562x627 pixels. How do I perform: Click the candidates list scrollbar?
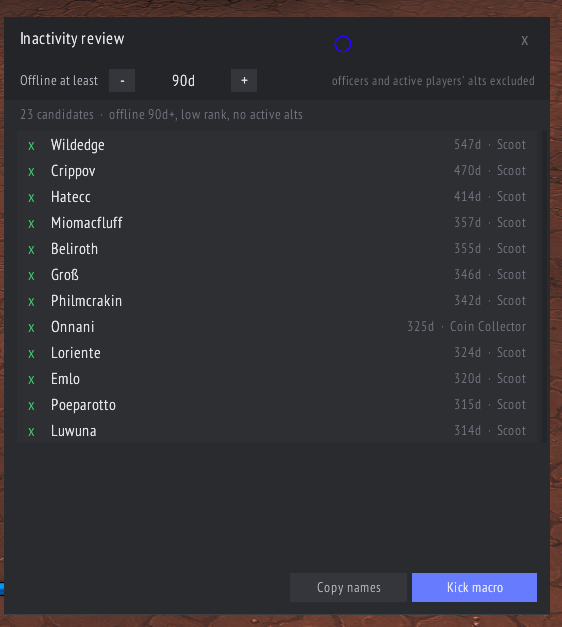(x=544, y=287)
